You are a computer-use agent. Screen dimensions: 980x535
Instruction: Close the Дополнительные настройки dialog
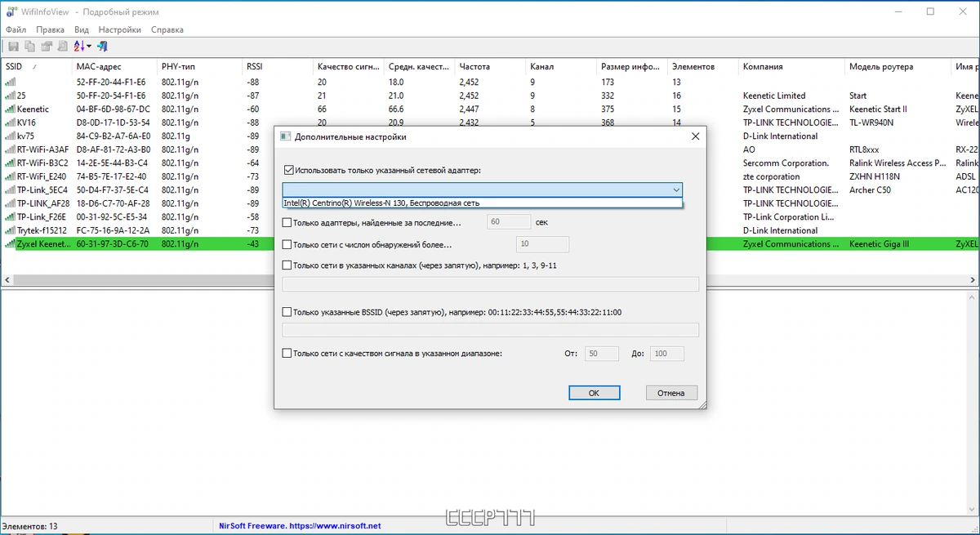click(694, 136)
